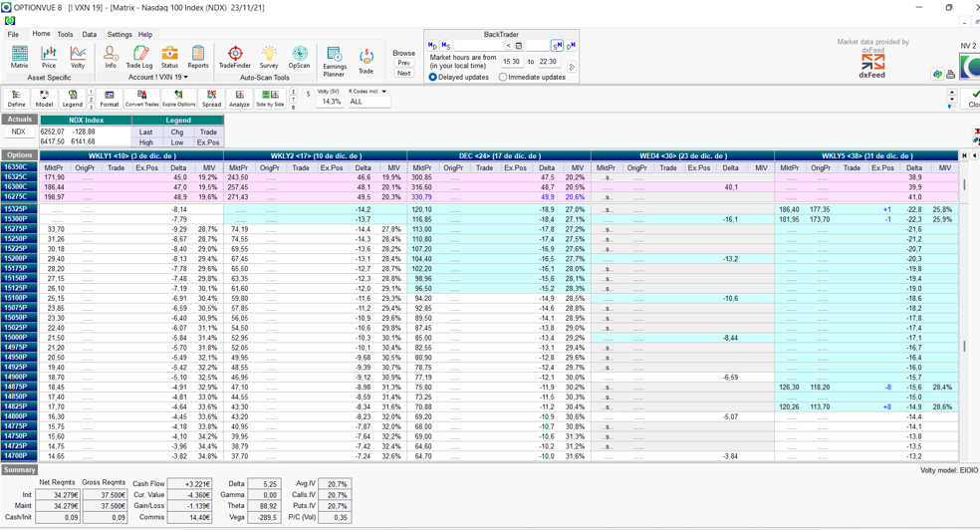Viewport: 980px width, 530px height.
Task: Click the R Codes ALL field
Action: tap(368, 102)
